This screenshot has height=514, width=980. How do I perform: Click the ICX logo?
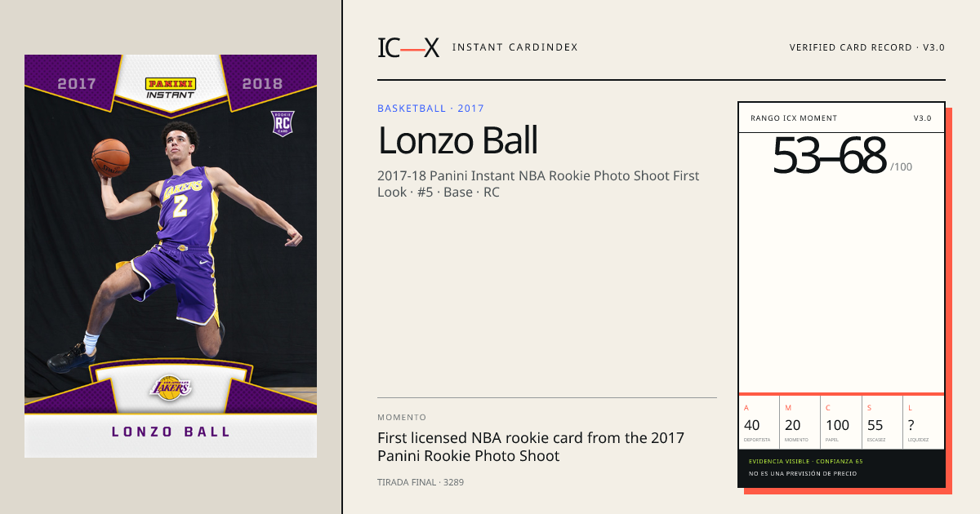[x=408, y=47]
